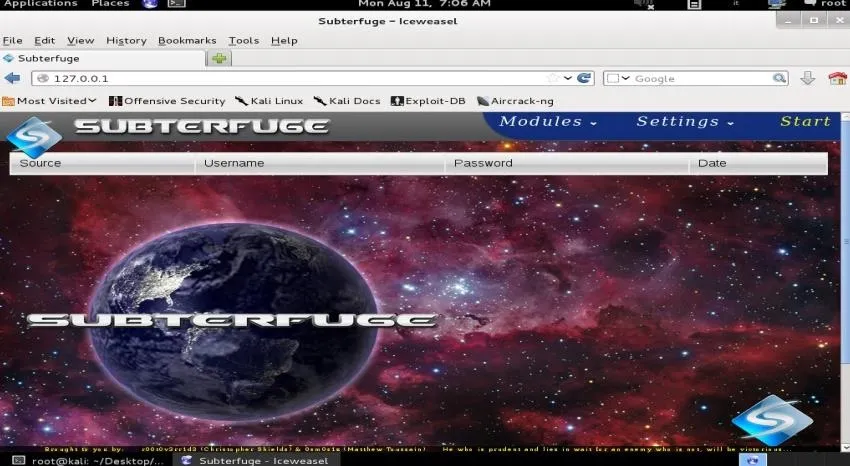This screenshot has height=466, width=850.
Task: Click the muted volume icon in panel
Action: click(x=644, y=4)
